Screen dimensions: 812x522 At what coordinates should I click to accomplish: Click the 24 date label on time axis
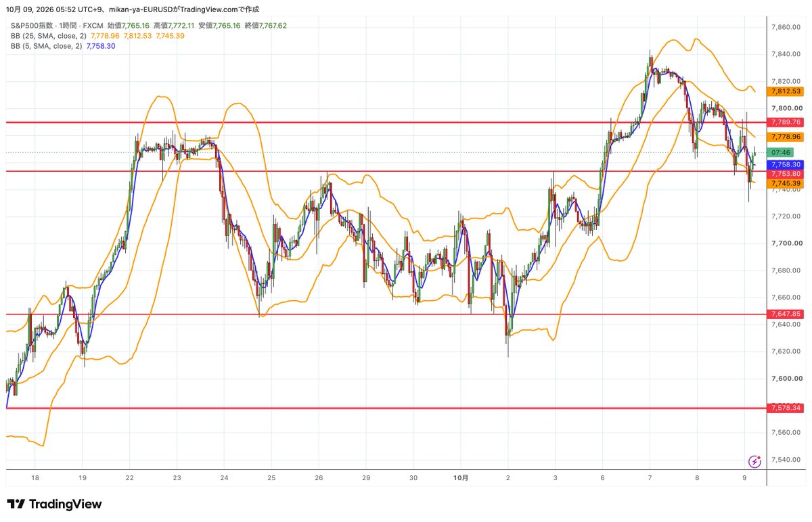pyautogui.click(x=224, y=477)
